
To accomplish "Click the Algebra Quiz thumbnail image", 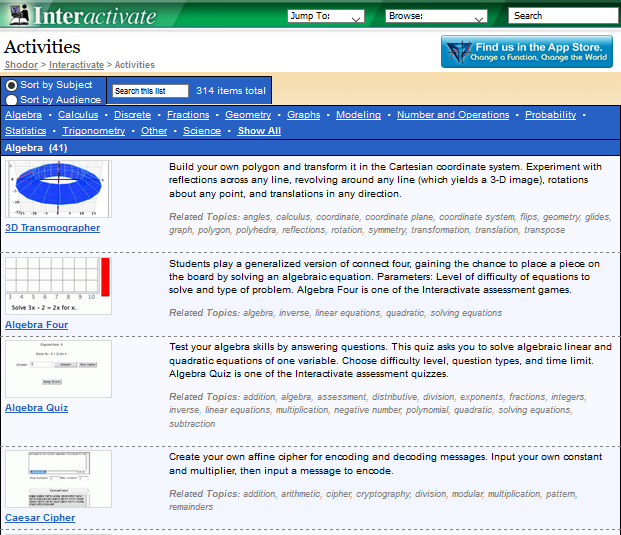I will tap(59, 369).
